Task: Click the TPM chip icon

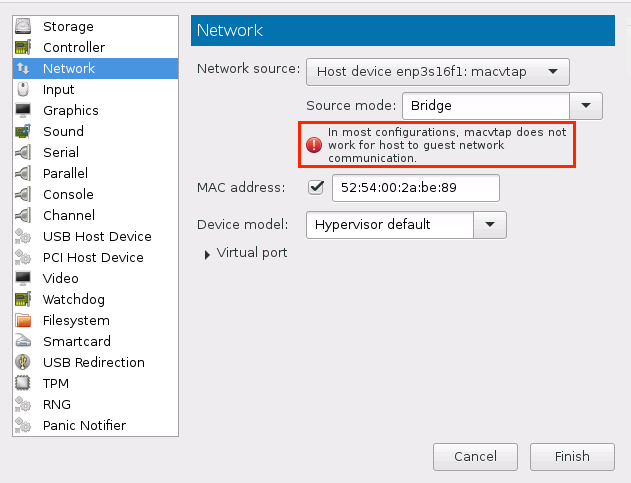Action: coord(23,384)
